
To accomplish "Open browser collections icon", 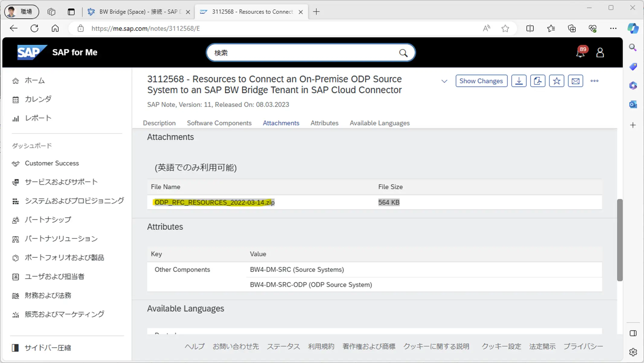I will coord(572,28).
